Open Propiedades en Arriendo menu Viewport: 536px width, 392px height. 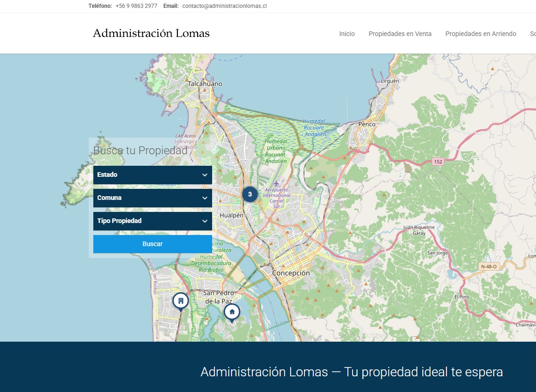pos(481,34)
